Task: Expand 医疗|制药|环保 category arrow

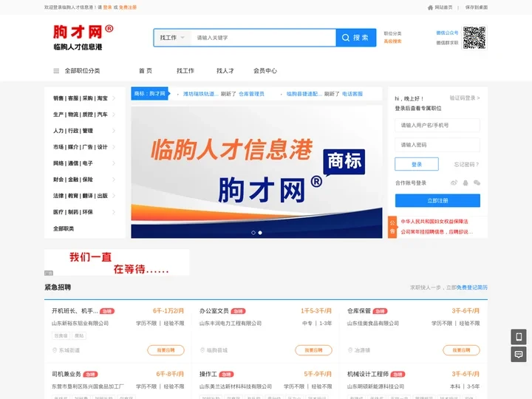Action: pos(114,212)
